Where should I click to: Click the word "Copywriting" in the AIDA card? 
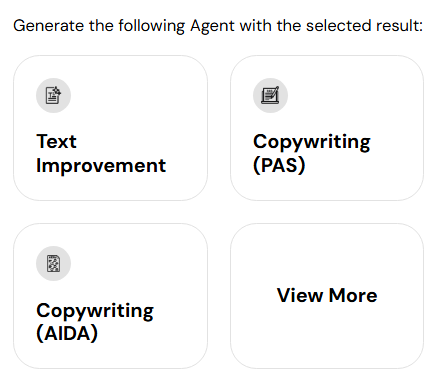pos(95,311)
